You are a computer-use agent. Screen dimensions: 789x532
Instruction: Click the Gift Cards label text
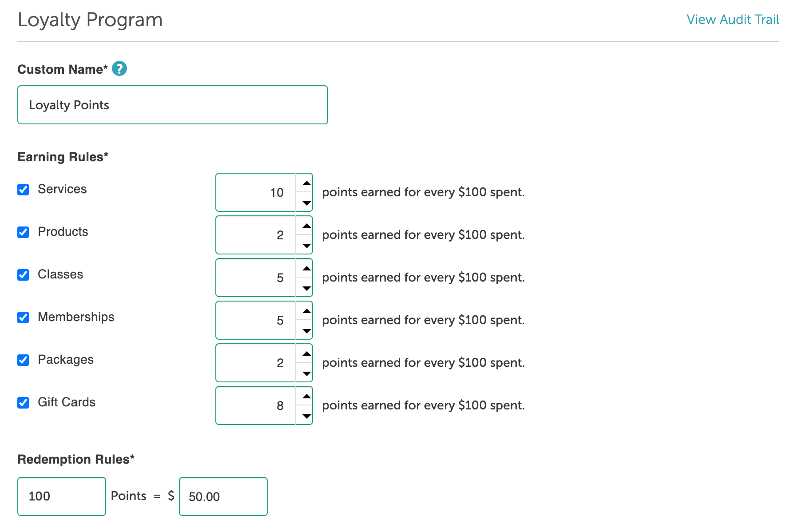tap(67, 402)
